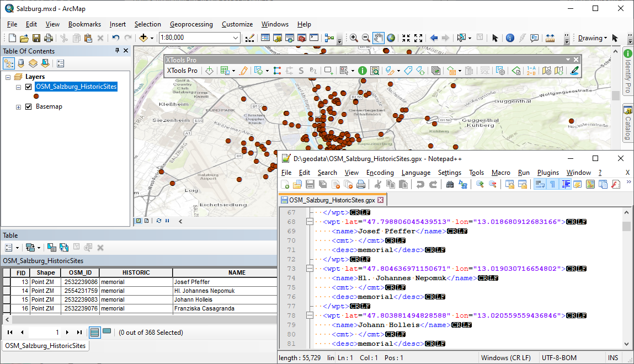Click the HISTORIC column header
The height and width of the screenshot is (364, 634).
point(136,272)
